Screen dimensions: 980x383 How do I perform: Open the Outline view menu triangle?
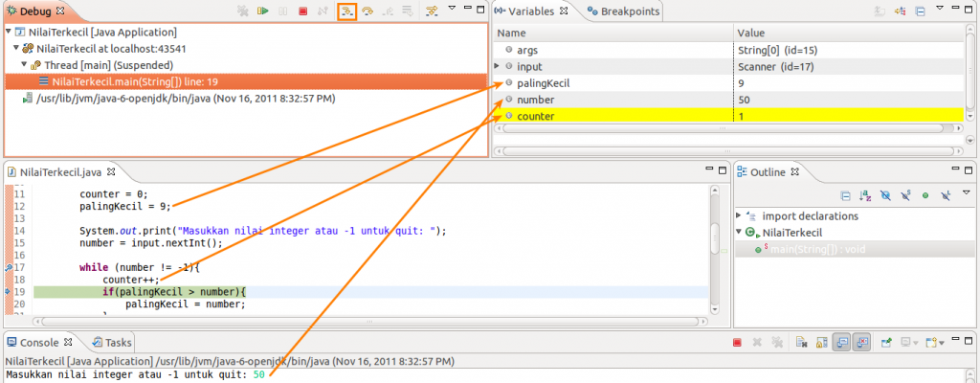tap(967, 194)
